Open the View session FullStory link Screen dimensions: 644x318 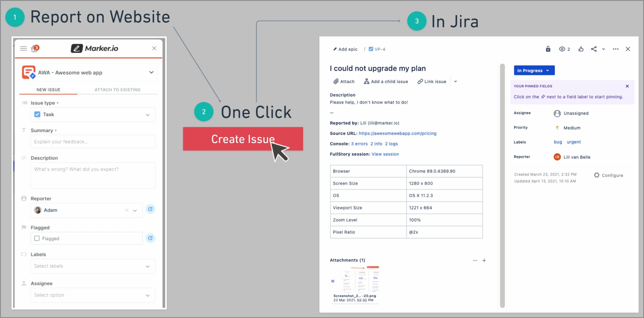(385, 154)
